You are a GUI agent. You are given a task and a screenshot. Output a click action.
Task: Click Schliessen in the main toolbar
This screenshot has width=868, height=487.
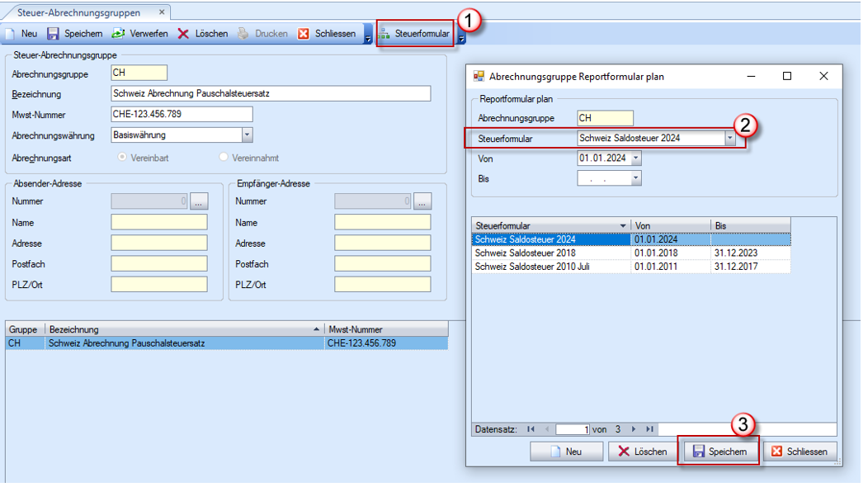327,34
